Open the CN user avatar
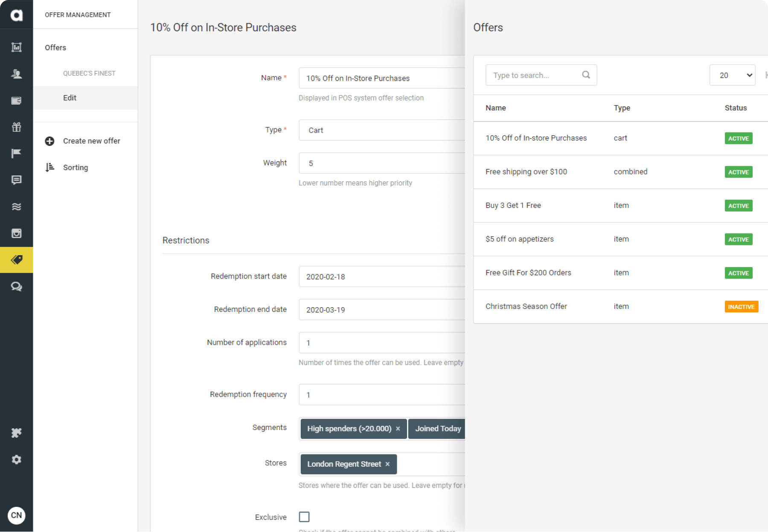This screenshot has width=768, height=532. [16, 515]
